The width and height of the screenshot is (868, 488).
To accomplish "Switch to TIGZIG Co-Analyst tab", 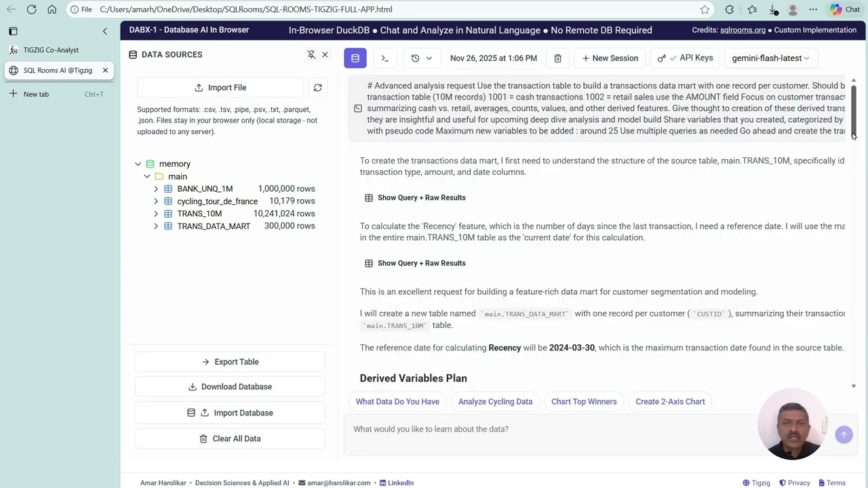I will (58, 50).
